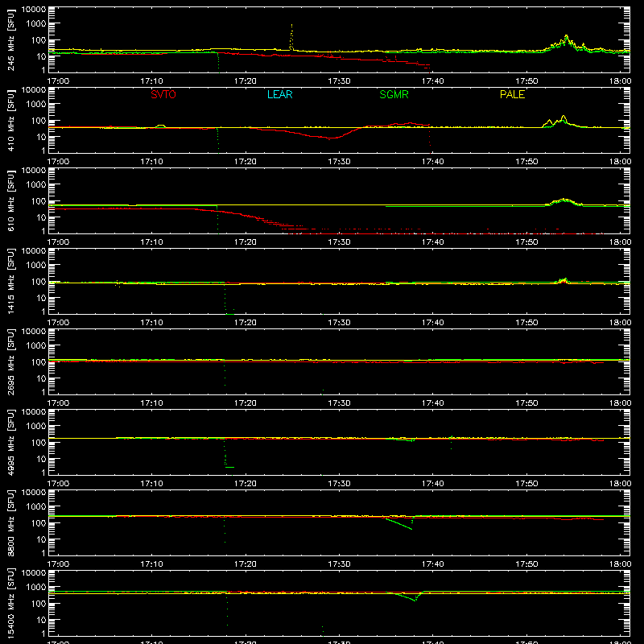Click the 100 y-axis value of the 610 MHz panel
This screenshot has width=644, height=644.
click(39, 200)
